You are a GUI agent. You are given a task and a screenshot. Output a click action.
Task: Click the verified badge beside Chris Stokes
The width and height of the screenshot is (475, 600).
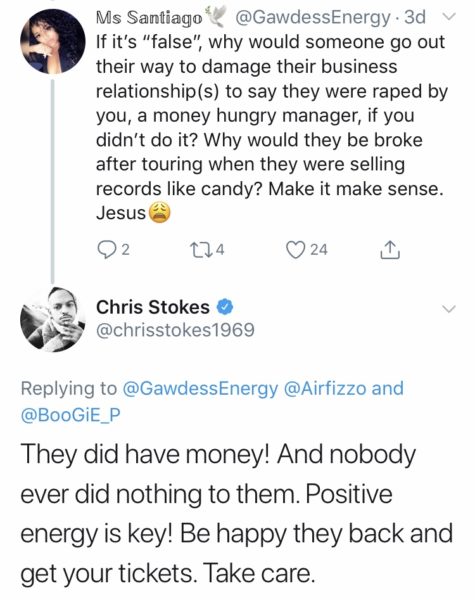click(x=225, y=307)
